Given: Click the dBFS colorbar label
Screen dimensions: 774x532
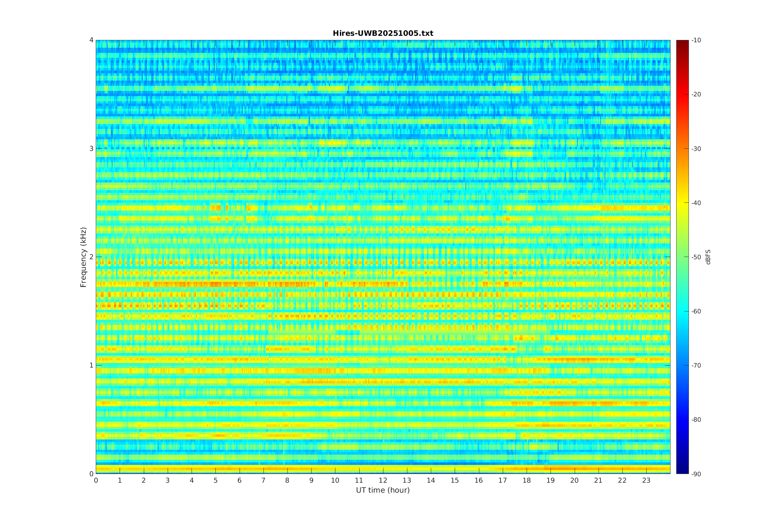Looking at the screenshot, I should (708, 257).
